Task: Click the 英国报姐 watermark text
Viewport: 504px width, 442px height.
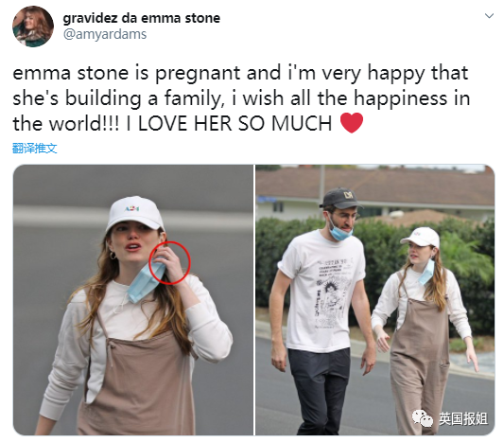Action: tap(463, 418)
